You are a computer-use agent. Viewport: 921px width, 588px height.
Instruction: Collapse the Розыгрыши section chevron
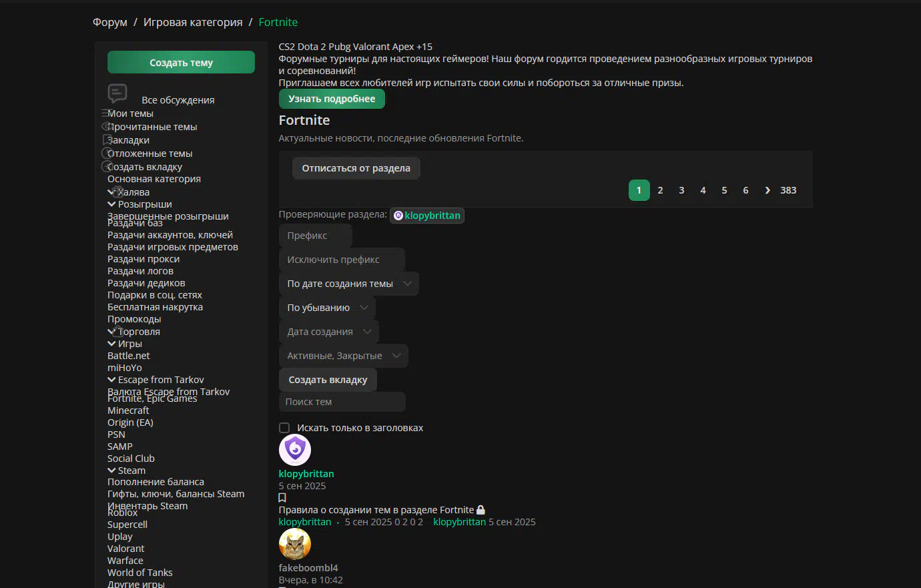(111, 204)
